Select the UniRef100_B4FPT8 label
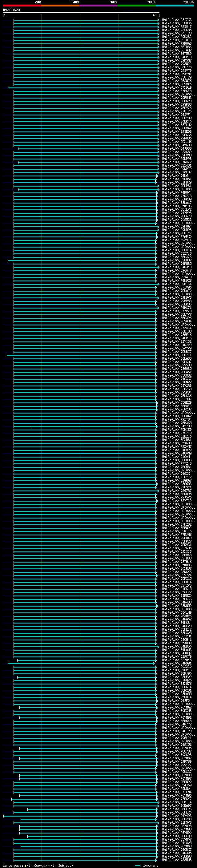The image size is (197, 868). coord(176,57)
